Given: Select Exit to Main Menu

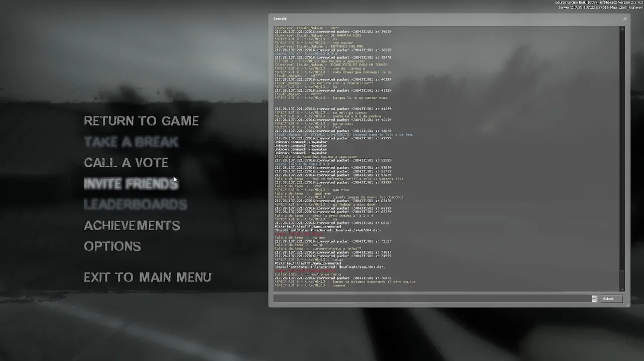Looking at the screenshot, I should coord(148,277).
